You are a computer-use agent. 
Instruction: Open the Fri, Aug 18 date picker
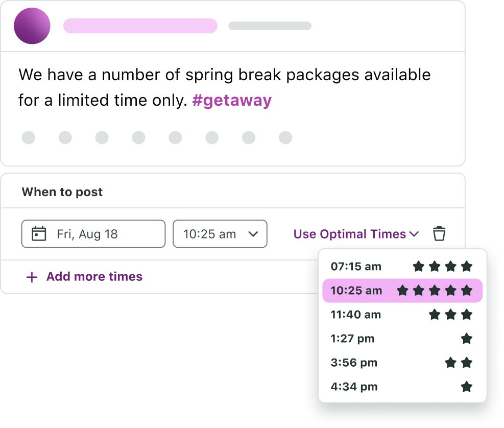point(93,234)
